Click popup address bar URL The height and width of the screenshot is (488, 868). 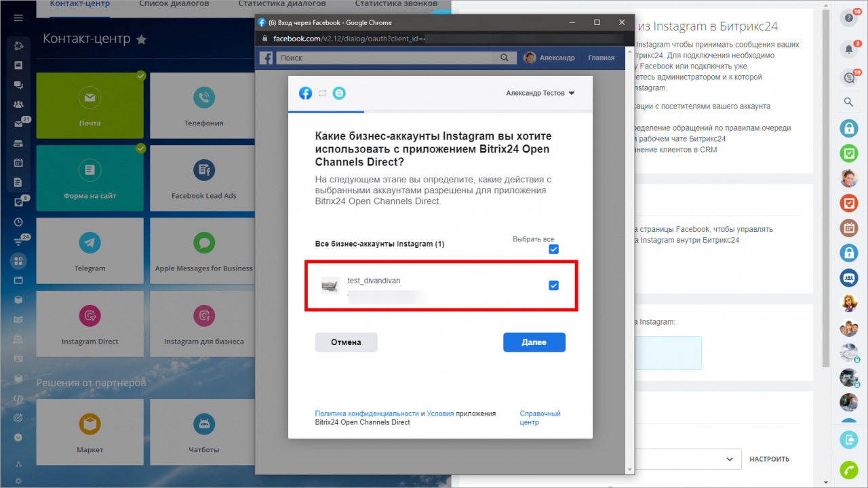349,39
